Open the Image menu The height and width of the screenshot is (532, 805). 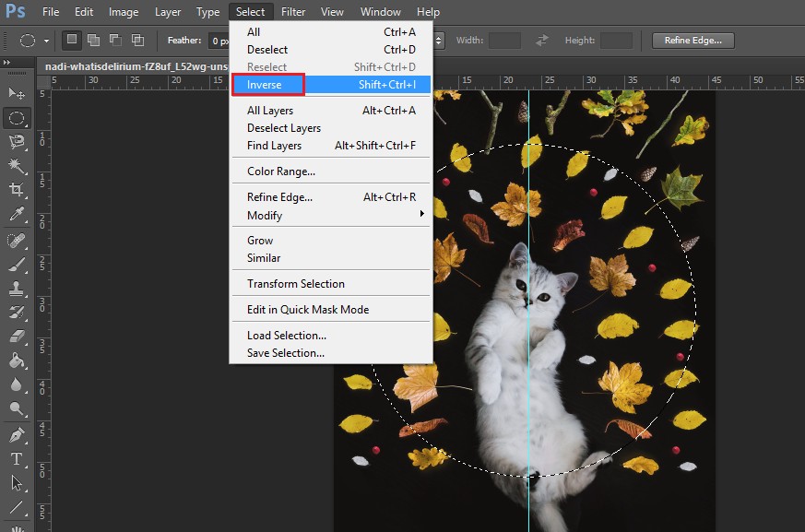point(124,12)
